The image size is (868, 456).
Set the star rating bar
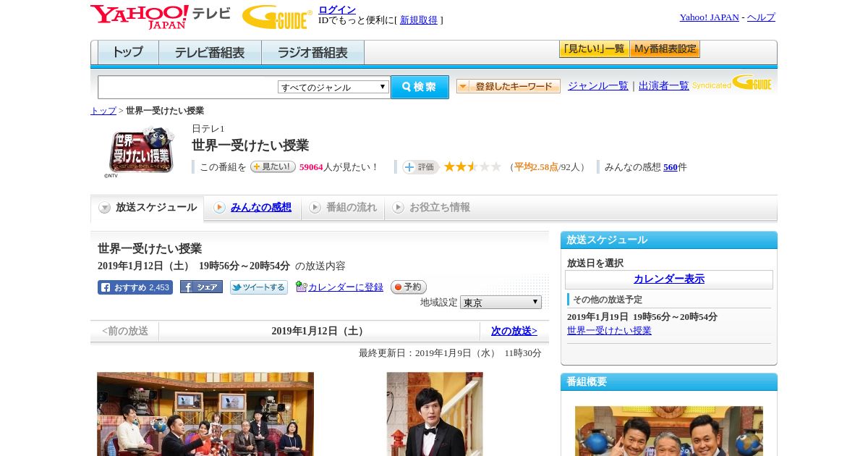[472, 167]
